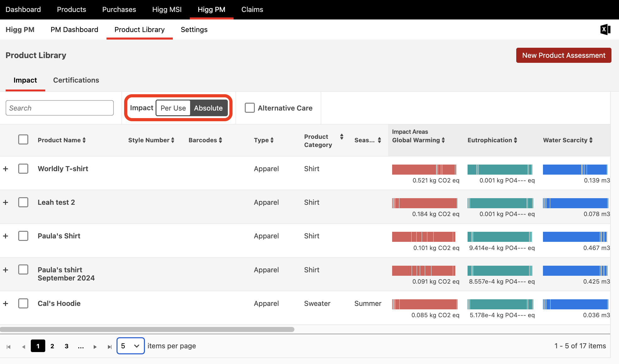
Task: Open the Product Library tab
Action: pyautogui.click(x=140, y=30)
